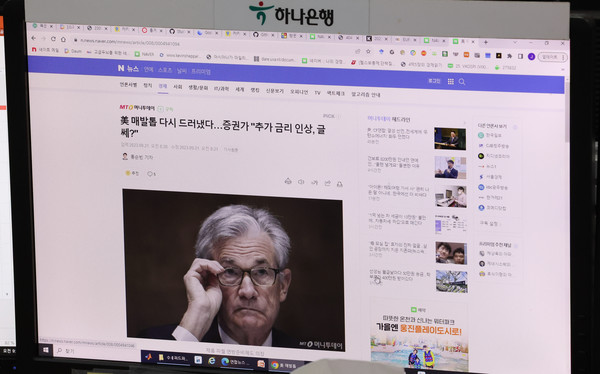Open the 업데이트 Chrome update button
The width and height of the screenshot is (600, 374).
tap(552, 57)
